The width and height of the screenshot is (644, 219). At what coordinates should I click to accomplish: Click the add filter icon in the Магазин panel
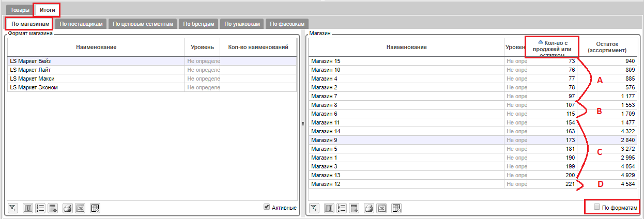coord(314,208)
